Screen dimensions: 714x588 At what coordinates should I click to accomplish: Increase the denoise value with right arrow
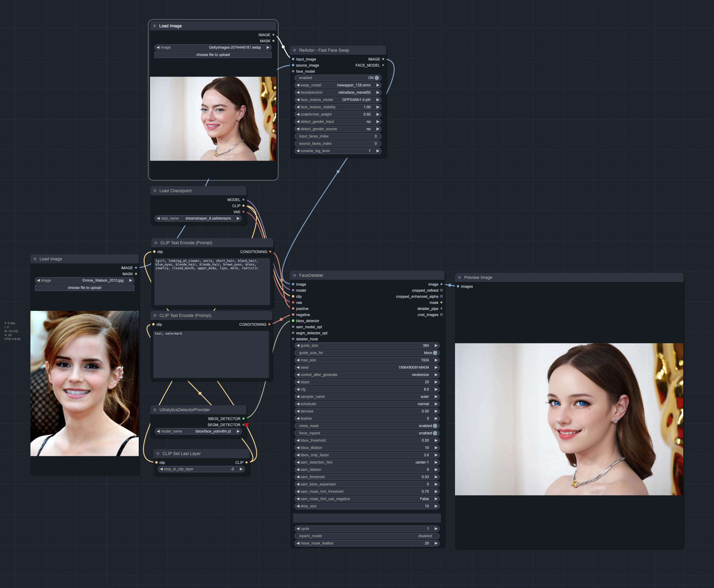tap(436, 411)
